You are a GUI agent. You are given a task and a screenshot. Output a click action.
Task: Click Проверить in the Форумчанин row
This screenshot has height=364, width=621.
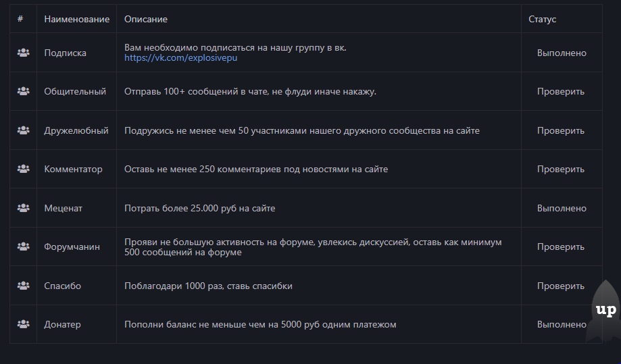coord(560,247)
